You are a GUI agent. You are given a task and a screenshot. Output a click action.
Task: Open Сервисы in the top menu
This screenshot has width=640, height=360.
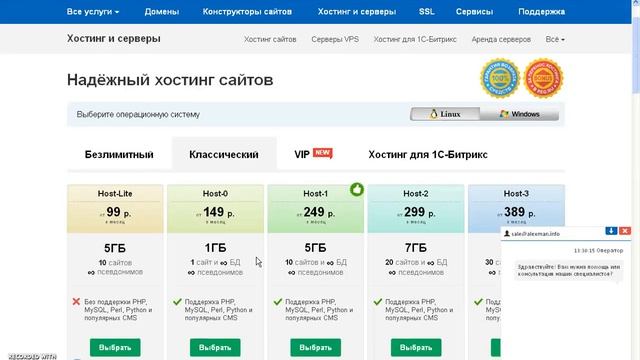click(x=474, y=11)
